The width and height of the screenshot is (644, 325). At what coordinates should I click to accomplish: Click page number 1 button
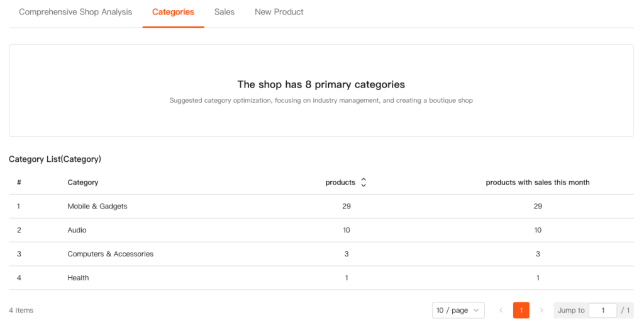point(521,311)
